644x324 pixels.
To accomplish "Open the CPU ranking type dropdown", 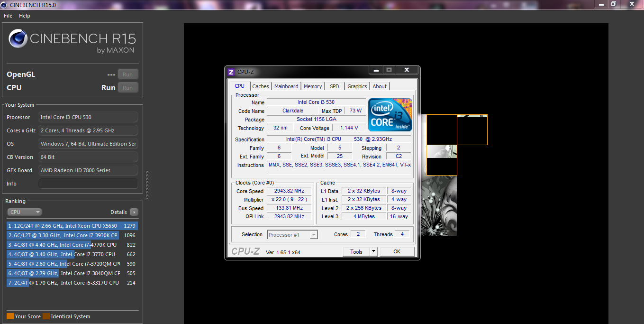I will point(25,212).
